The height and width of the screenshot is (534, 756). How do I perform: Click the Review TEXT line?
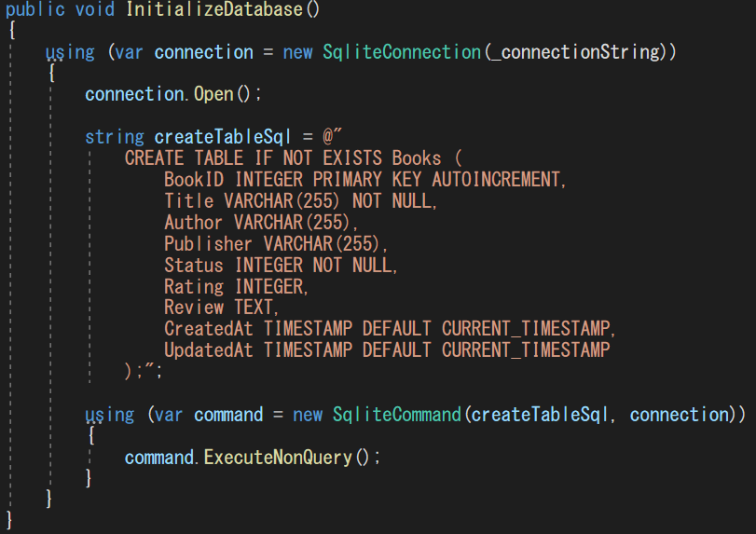tap(222, 308)
